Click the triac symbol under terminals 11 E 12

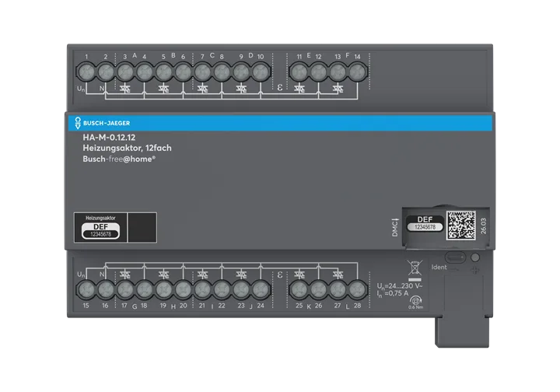[299, 88]
